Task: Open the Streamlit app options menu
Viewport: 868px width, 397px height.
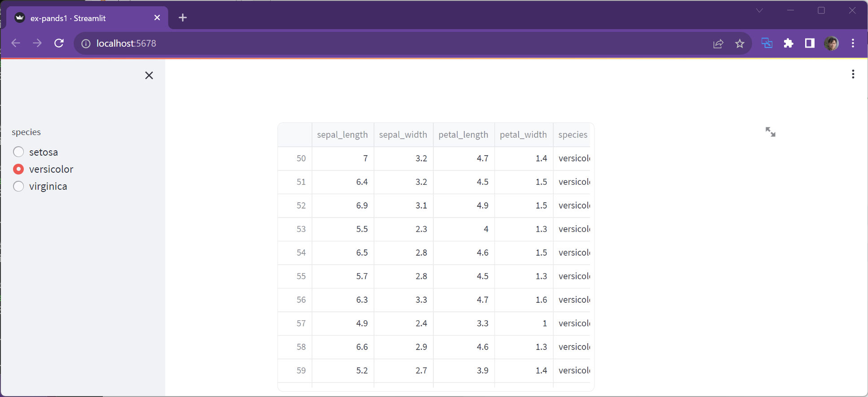Action: tap(853, 74)
